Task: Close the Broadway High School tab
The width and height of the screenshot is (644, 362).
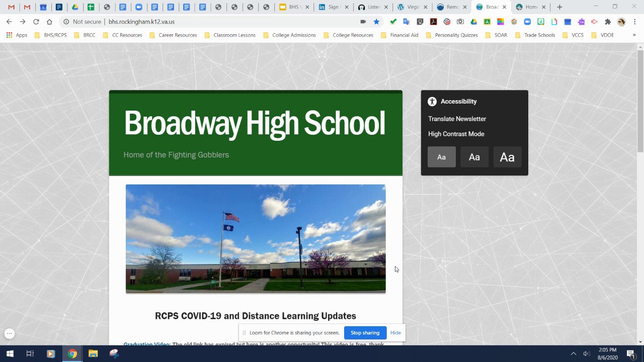Action: [x=504, y=7]
